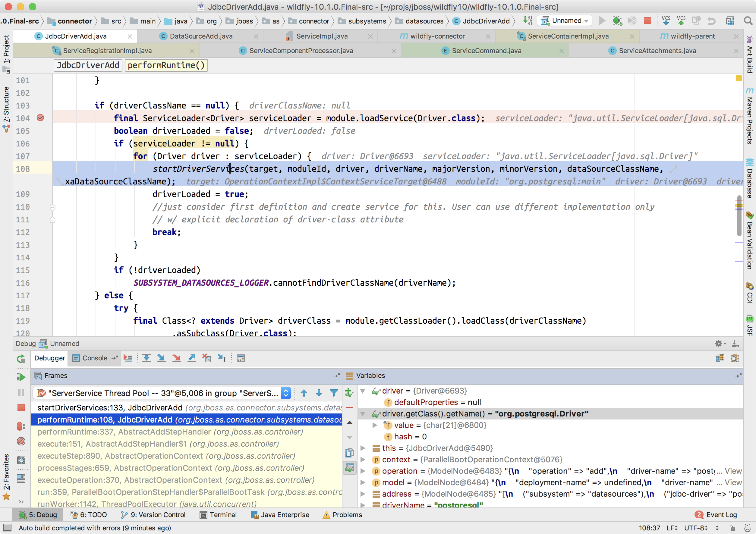
Task: Toggle the frames filter funnel icon
Action: click(x=334, y=393)
